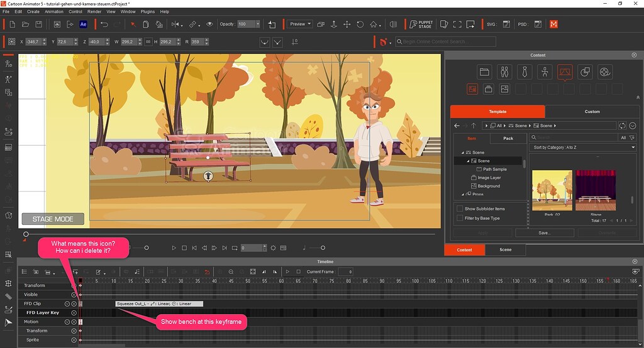
Task: Collapse the Scene tree node
Action: point(462,153)
